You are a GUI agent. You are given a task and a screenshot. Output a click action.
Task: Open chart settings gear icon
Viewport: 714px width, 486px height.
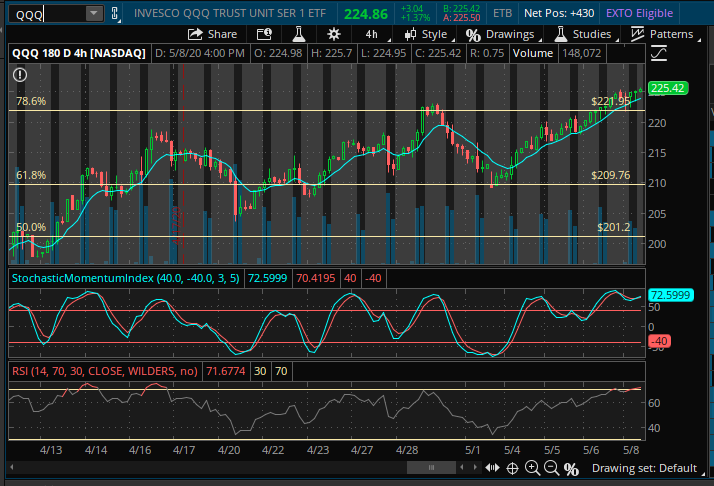click(334, 34)
